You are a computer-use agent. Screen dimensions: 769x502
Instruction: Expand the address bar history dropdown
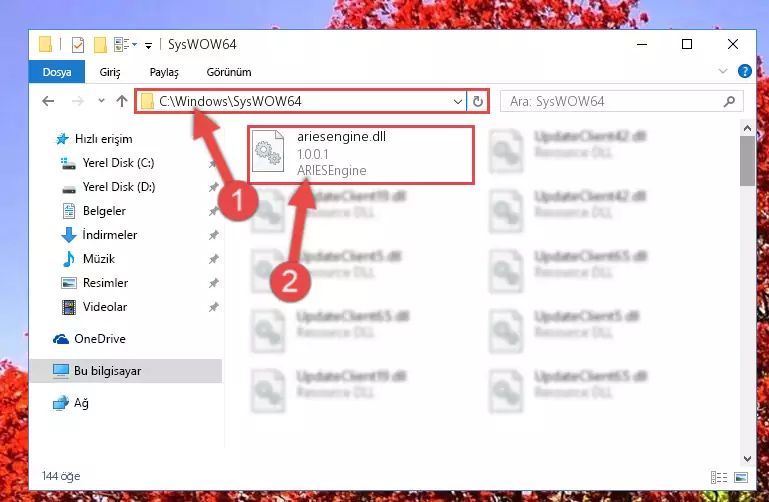[458, 101]
